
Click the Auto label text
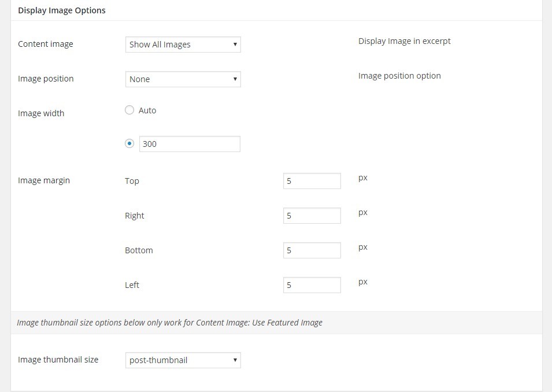(147, 110)
